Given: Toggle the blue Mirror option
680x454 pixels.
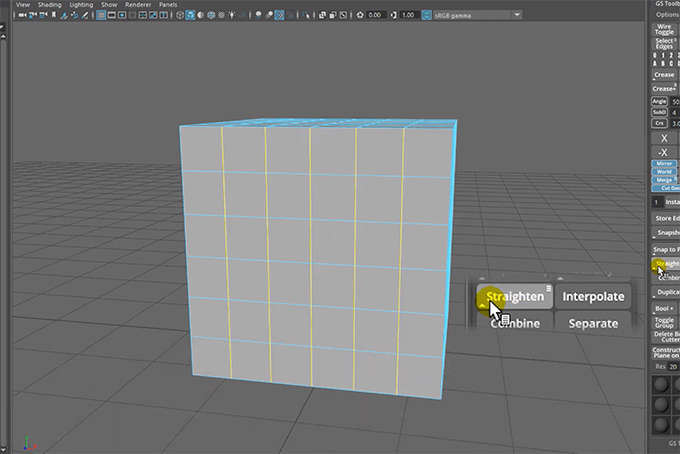Looking at the screenshot, I should click(664, 163).
